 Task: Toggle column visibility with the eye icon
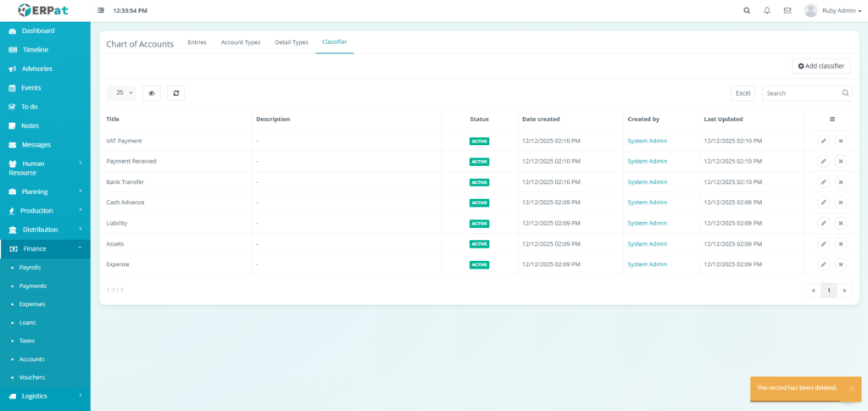[x=152, y=93]
